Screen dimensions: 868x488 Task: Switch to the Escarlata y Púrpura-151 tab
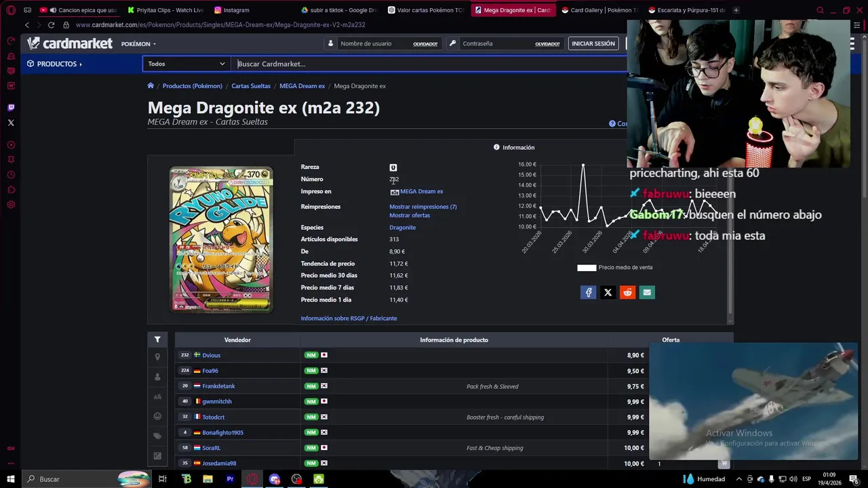[x=686, y=10]
